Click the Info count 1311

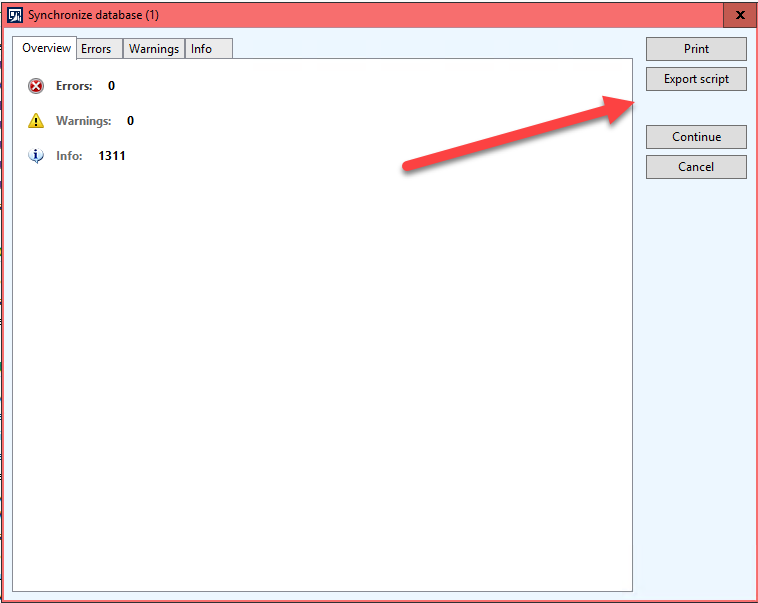112,156
